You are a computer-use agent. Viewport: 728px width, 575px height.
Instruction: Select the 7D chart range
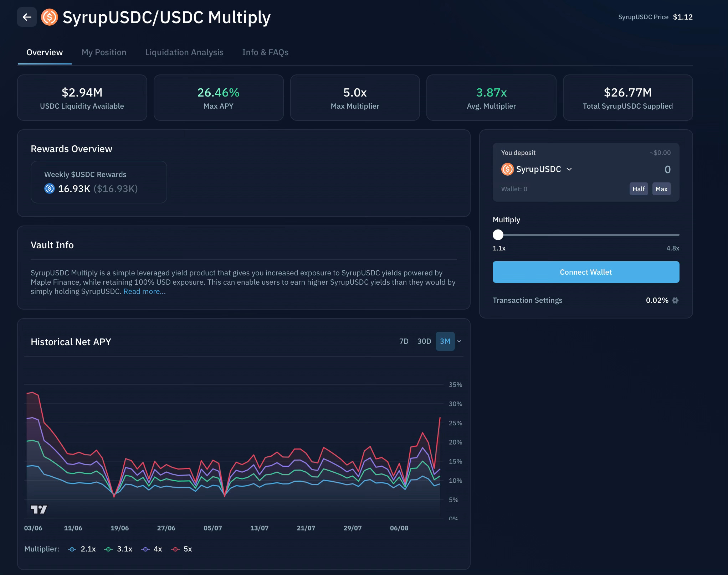(x=404, y=341)
